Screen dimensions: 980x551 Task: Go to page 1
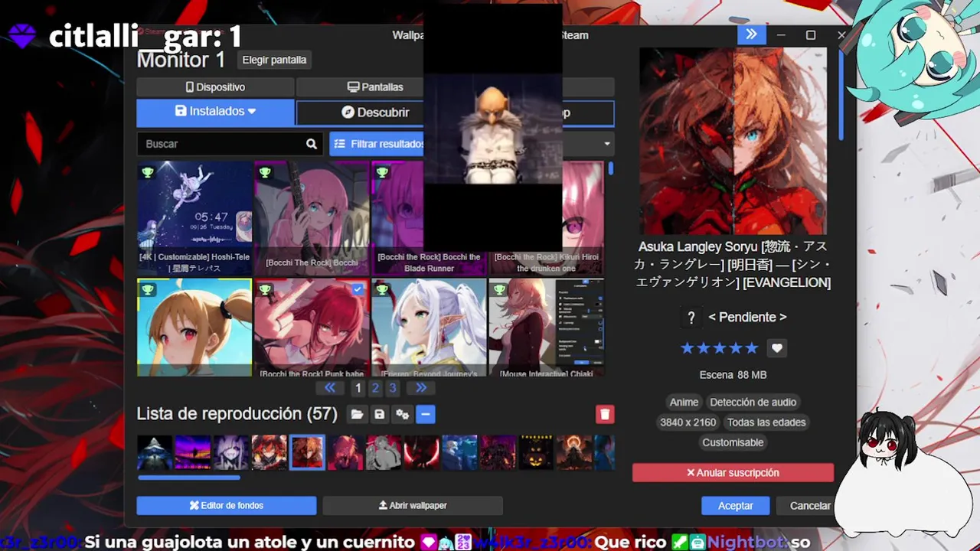(x=358, y=388)
